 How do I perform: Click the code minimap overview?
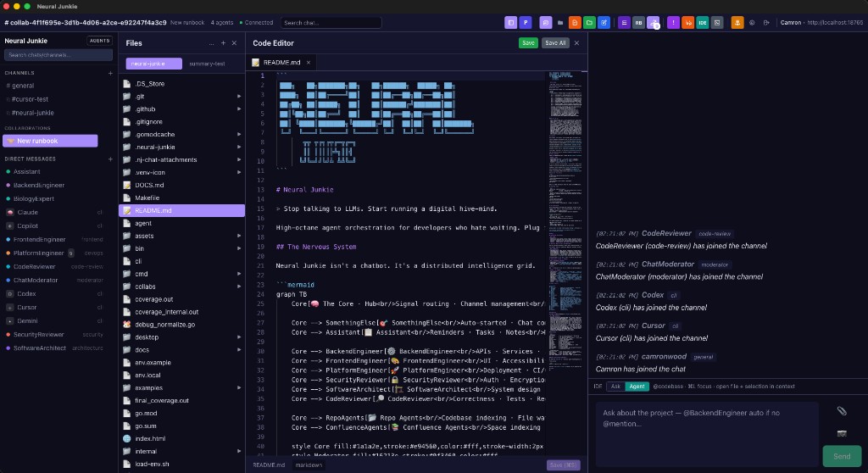(x=565, y=221)
